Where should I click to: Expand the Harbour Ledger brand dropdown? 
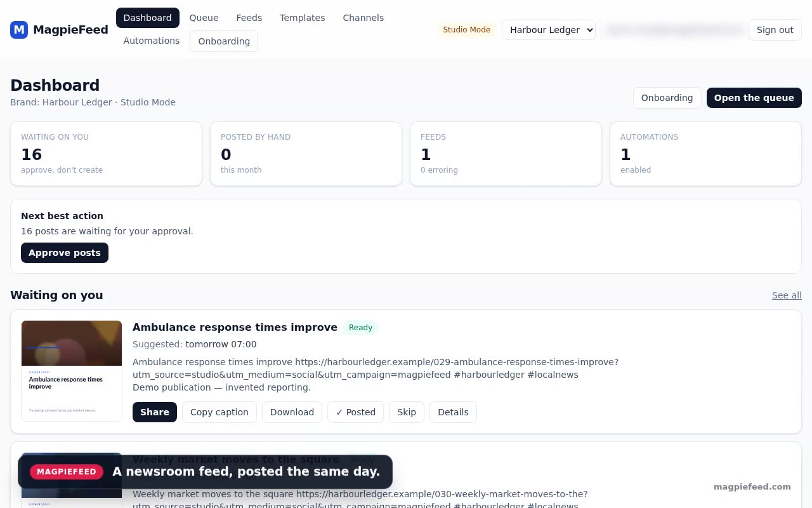(549, 30)
